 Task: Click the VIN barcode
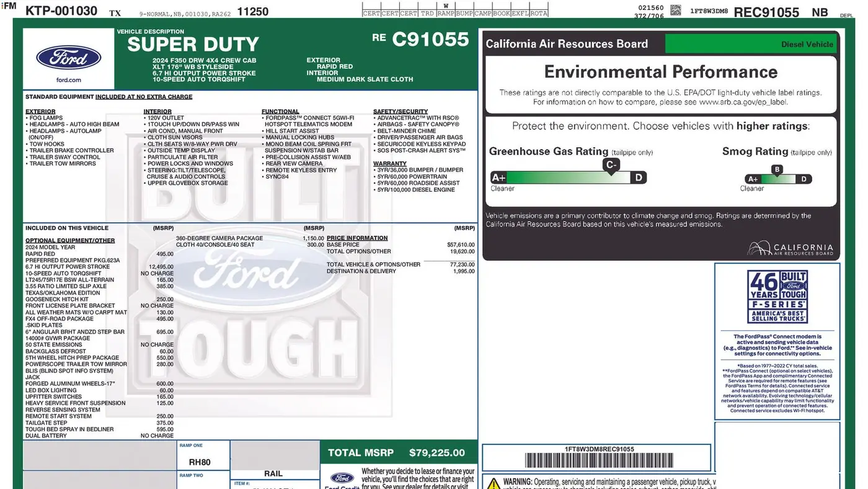tap(599, 460)
